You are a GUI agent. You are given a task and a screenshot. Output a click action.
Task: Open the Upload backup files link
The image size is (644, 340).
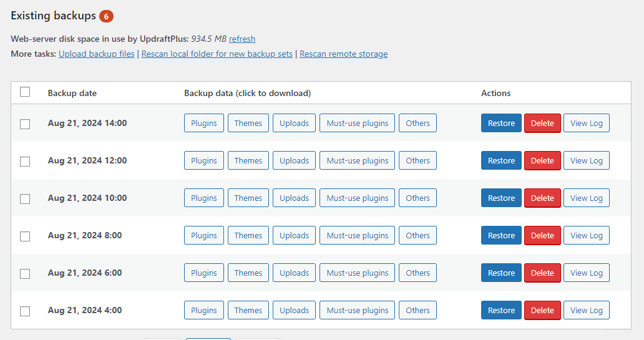pos(97,54)
